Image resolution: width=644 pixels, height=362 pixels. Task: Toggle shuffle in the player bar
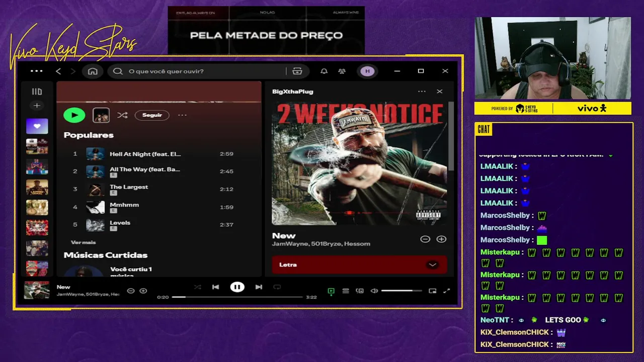pos(197,287)
